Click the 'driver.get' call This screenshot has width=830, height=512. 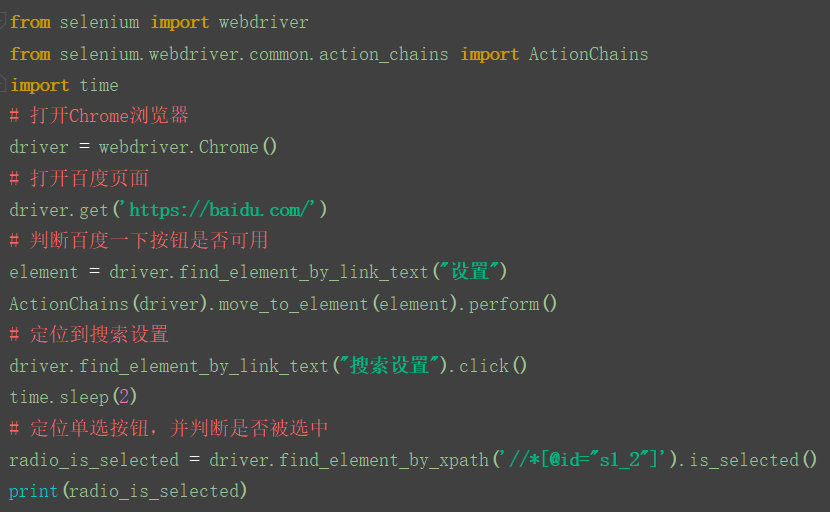pos(59,210)
